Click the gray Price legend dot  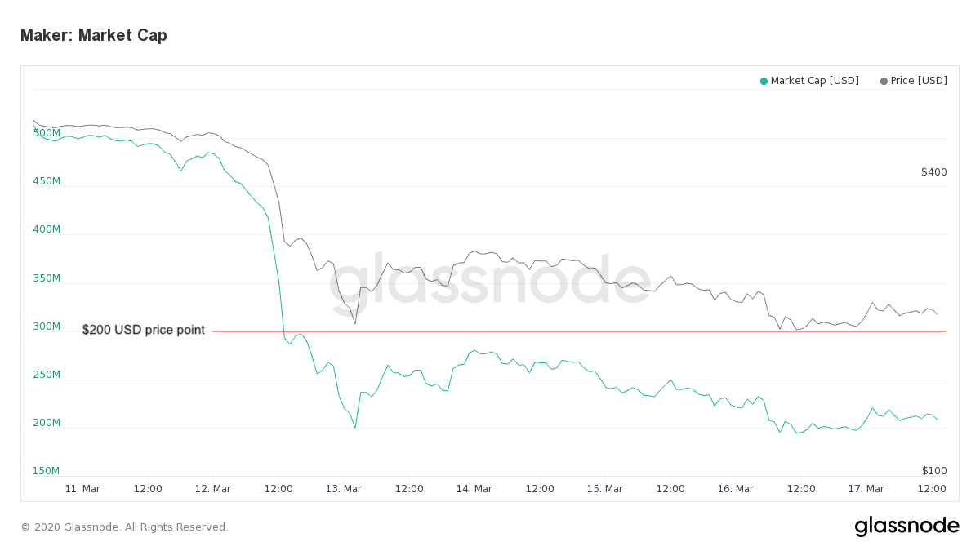[x=884, y=81]
